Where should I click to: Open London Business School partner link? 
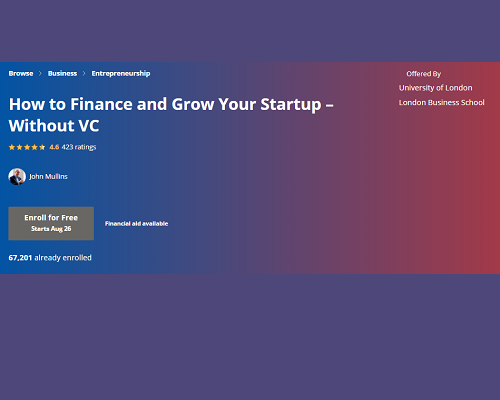tap(441, 102)
